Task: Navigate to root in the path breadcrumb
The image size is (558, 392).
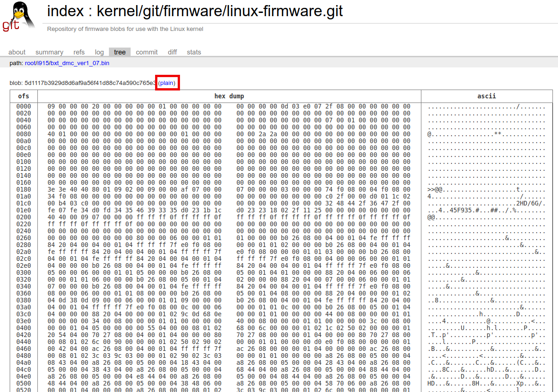Action: 31,63
